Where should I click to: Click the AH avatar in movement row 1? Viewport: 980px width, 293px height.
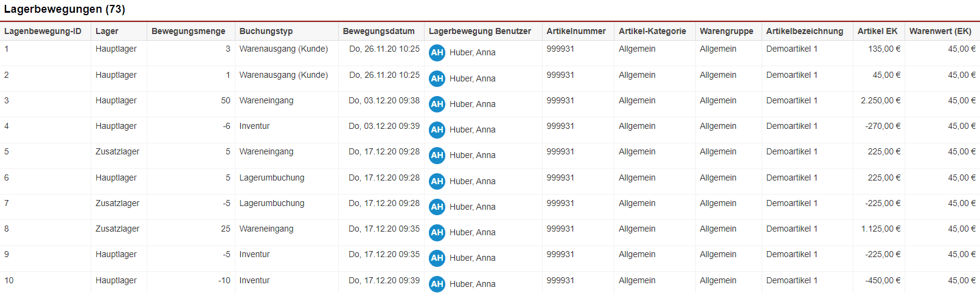click(x=437, y=53)
